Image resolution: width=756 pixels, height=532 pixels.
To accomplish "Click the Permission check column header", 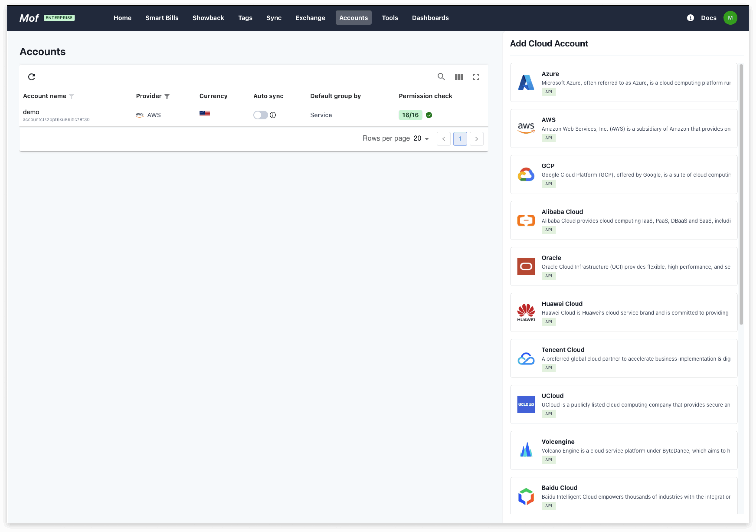I will (425, 96).
